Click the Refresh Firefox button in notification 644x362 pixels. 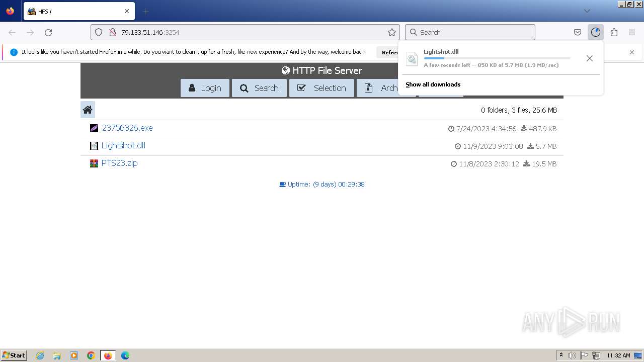(x=387, y=52)
